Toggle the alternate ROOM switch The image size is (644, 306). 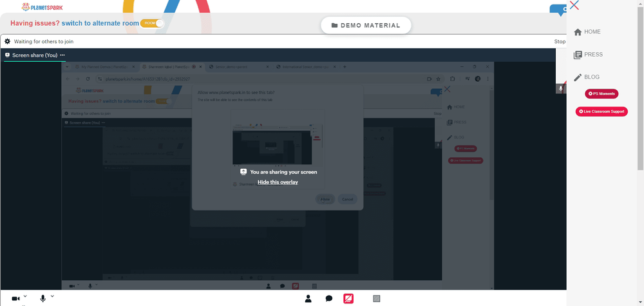point(151,23)
